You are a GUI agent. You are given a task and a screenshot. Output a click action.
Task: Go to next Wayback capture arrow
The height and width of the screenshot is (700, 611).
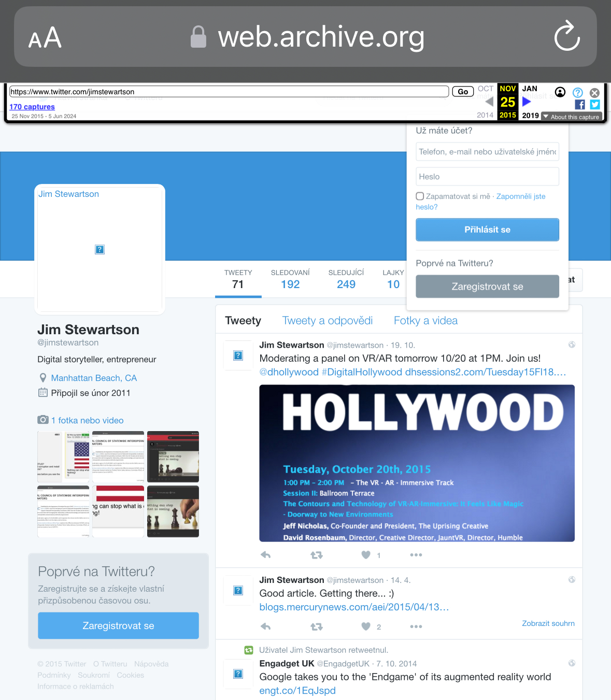[x=527, y=102]
